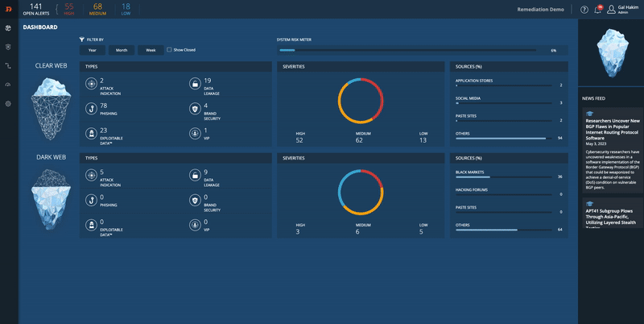Filter the dashboard by Month

point(122,50)
